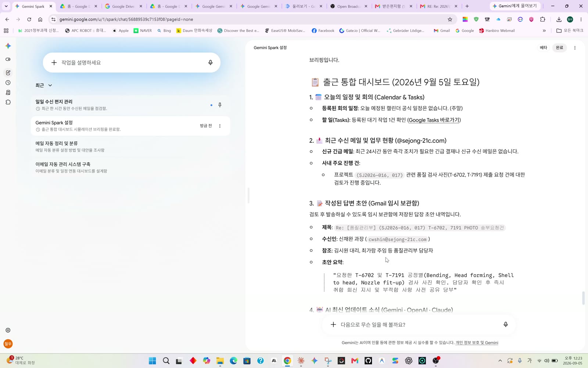Click the Gemini에게 물어보기 button
This screenshot has width=588, height=368.
pyautogui.click(x=515, y=6)
